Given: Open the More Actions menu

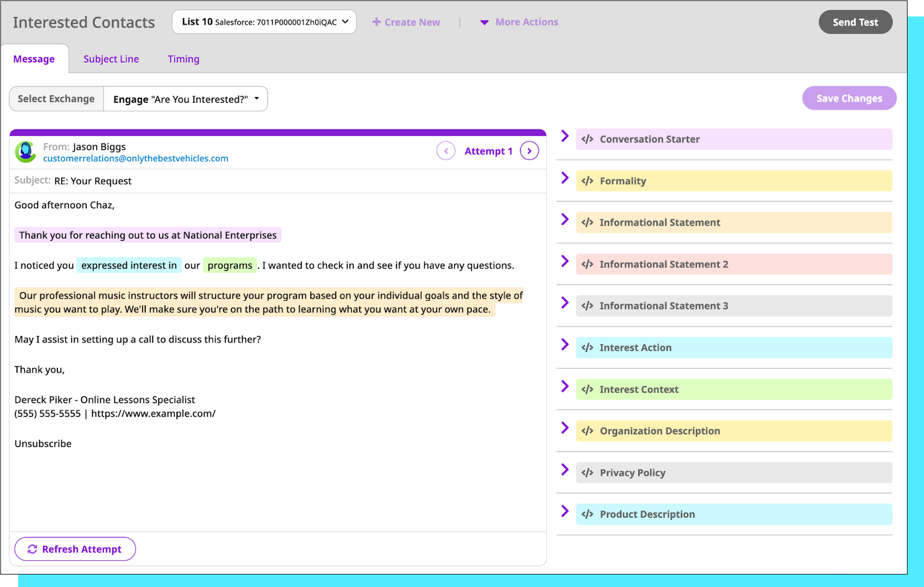Looking at the screenshot, I should click(x=519, y=22).
